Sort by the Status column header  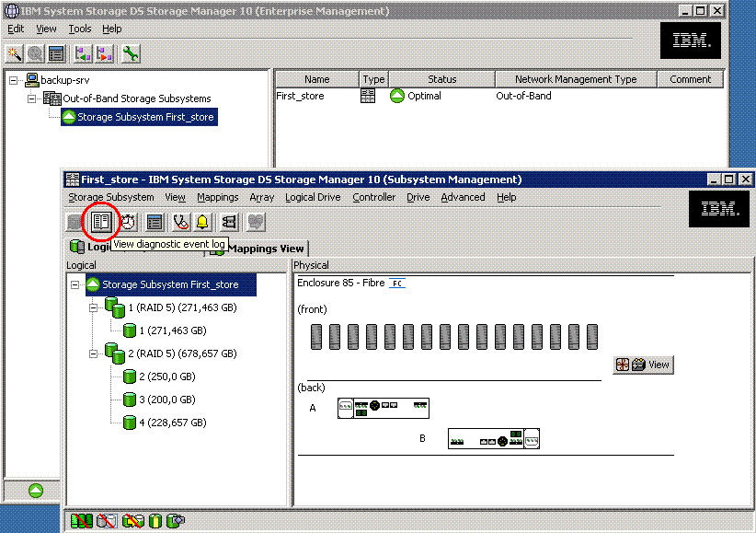click(441, 79)
